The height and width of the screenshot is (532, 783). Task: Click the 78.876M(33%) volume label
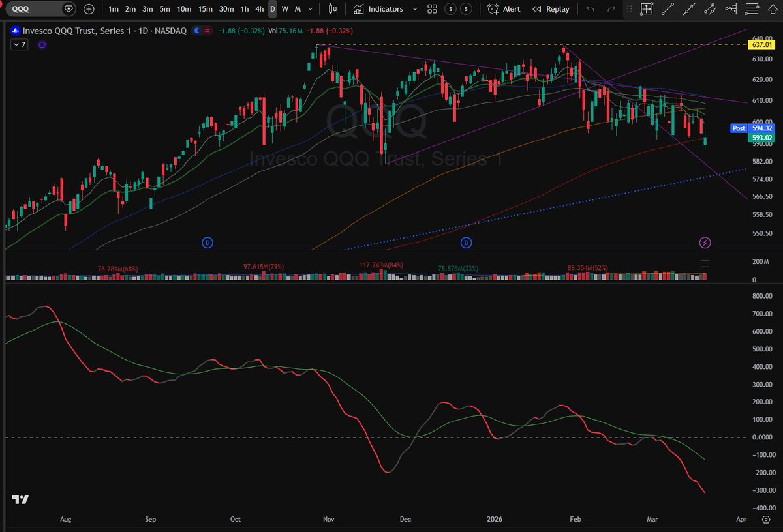(459, 267)
